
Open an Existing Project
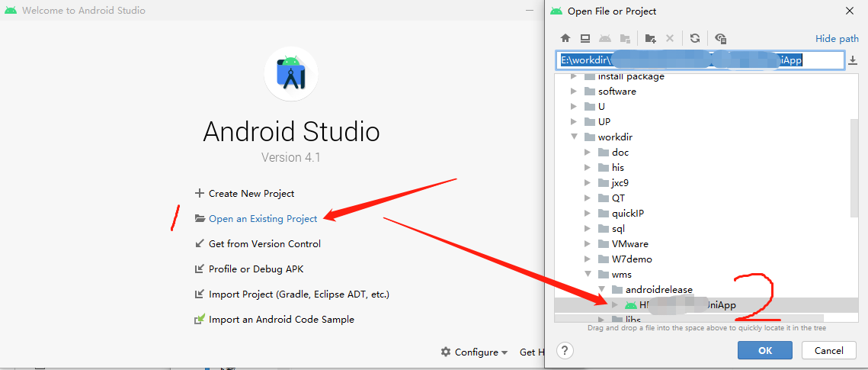(x=263, y=219)
